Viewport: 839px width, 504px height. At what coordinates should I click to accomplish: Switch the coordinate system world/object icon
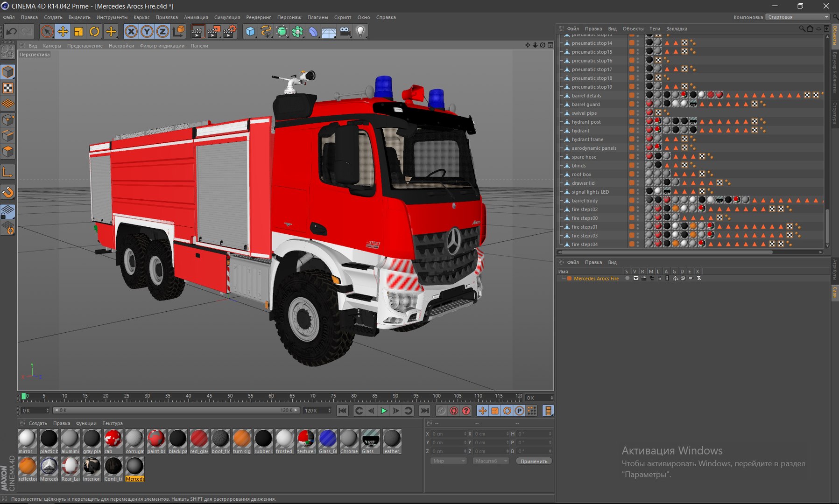pos(178,31)
